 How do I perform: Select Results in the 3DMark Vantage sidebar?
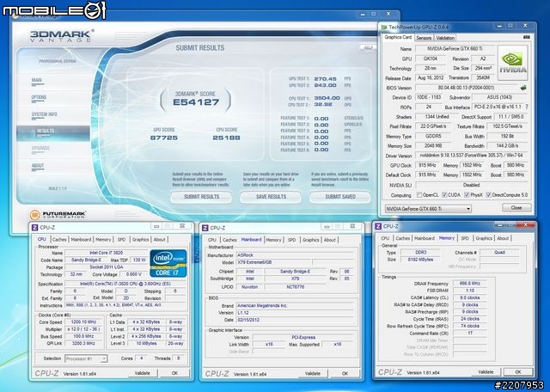pyautogui.click(x=53, y=132)
